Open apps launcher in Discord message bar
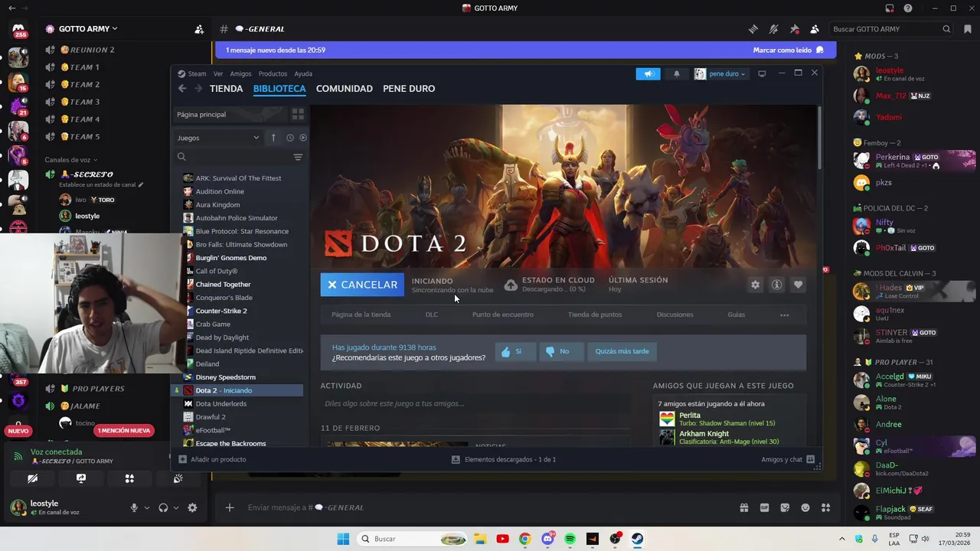Viewport: 980px width, 551px height. (x=825, y=507)
